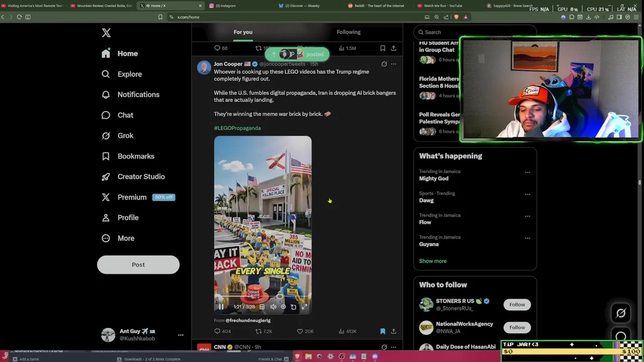This screenshot has height=362, width=644.
Task: Open video settings gear
Action: pos(283,307)
